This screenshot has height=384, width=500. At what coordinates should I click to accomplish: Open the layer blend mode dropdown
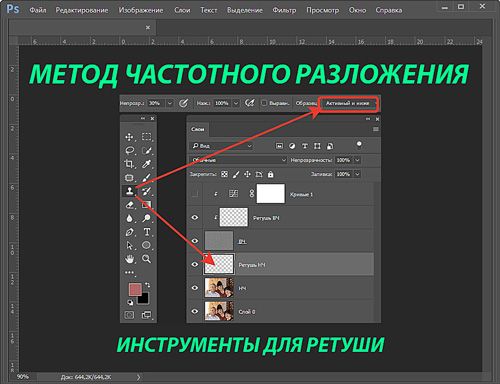238,160
